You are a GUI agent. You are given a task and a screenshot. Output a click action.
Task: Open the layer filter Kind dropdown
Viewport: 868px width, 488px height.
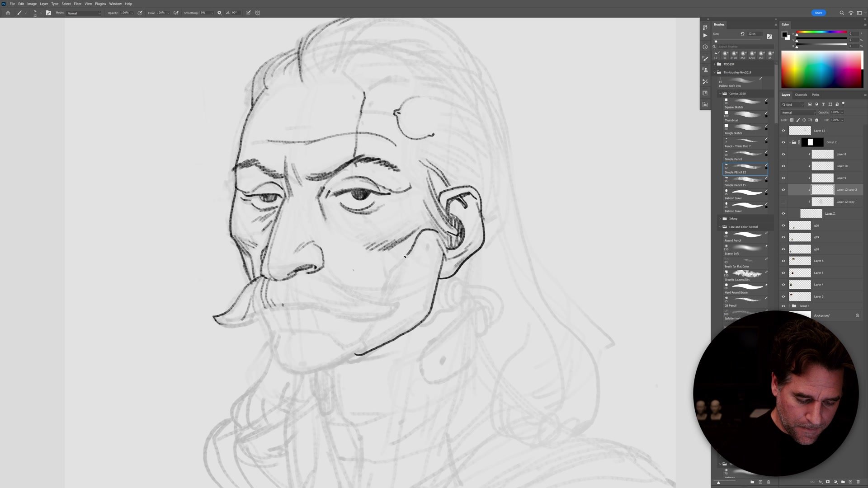pyautogui.click(x=793, y=104)
